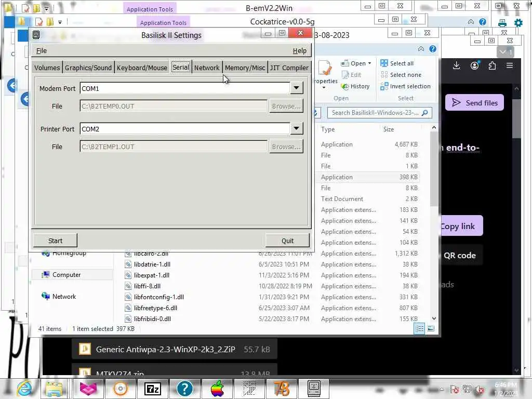
Task: Click the muted volume tray icon
Action: coord(480,390)
